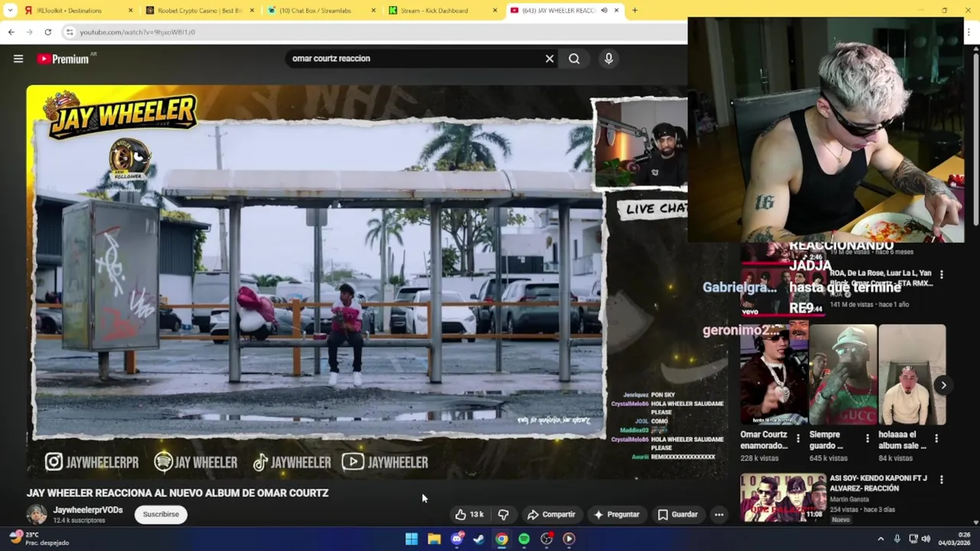Image resolution: width=980 pixels, height=551 pixels.
Task: Click the microphone icon in system tray
Action: tap(897, 539)
